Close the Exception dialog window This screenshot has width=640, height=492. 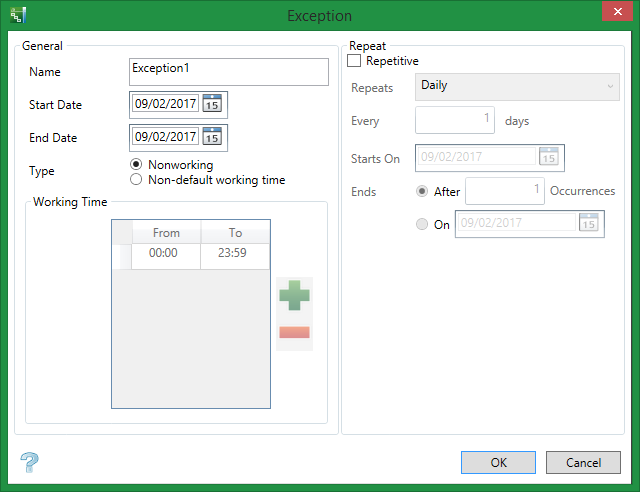pos(618,11)
